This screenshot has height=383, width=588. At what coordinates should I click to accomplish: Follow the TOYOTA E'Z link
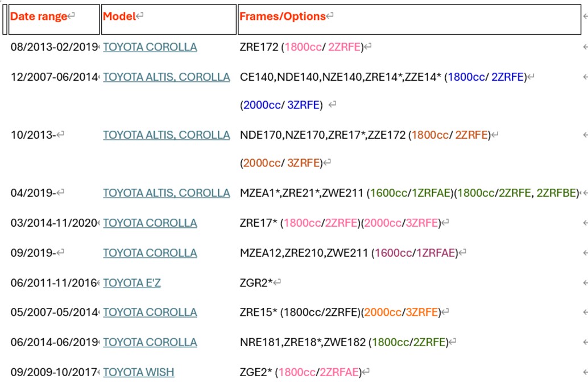(x=132, y=283)
